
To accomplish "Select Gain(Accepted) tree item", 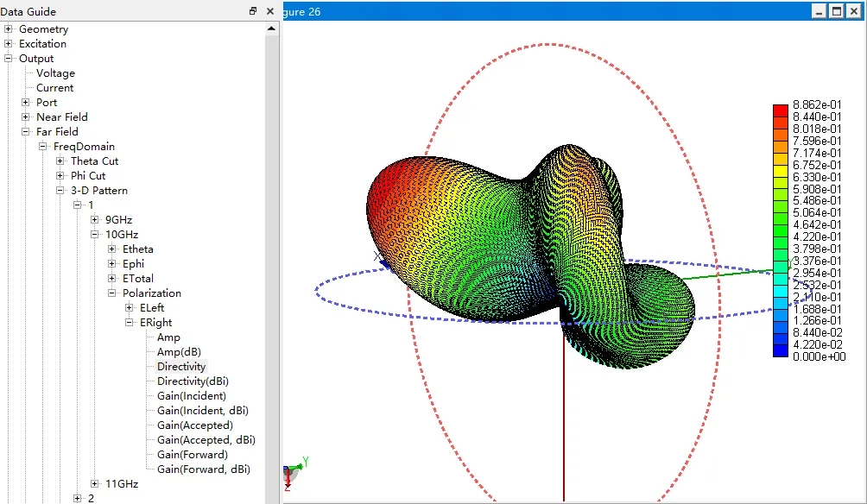I will click(x=194, y=425).
